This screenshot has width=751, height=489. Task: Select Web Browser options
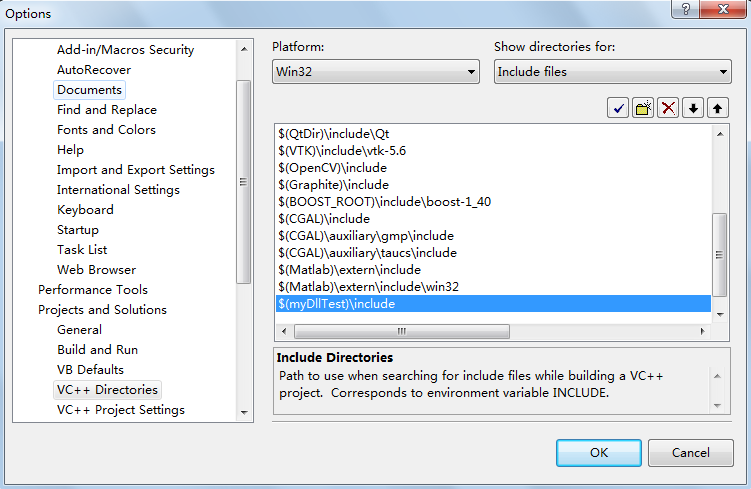[96, 270]
